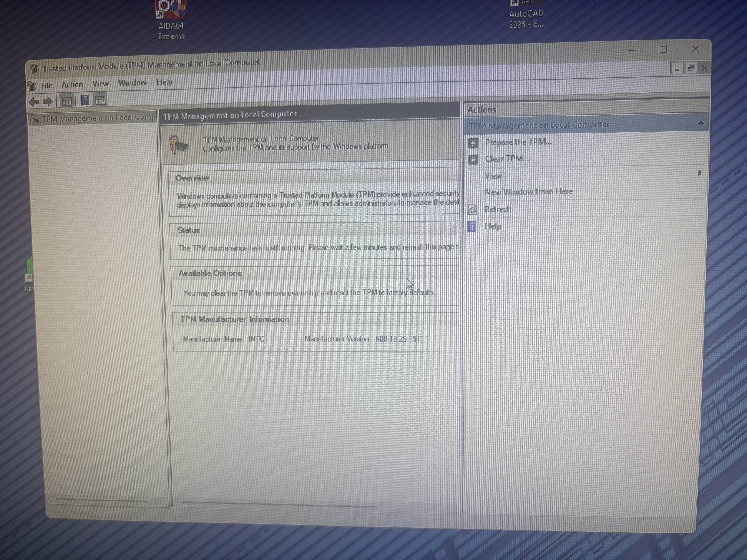Open the Help menu in the menu bar
The height and width of the screenshot is (560, 747).
coord(164,82)
